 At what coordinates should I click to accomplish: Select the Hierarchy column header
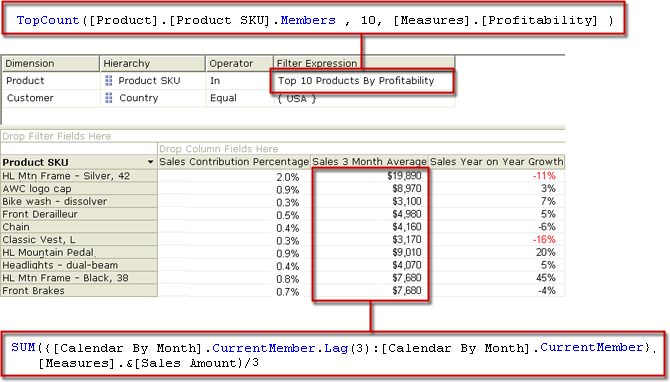click(152, 63)
